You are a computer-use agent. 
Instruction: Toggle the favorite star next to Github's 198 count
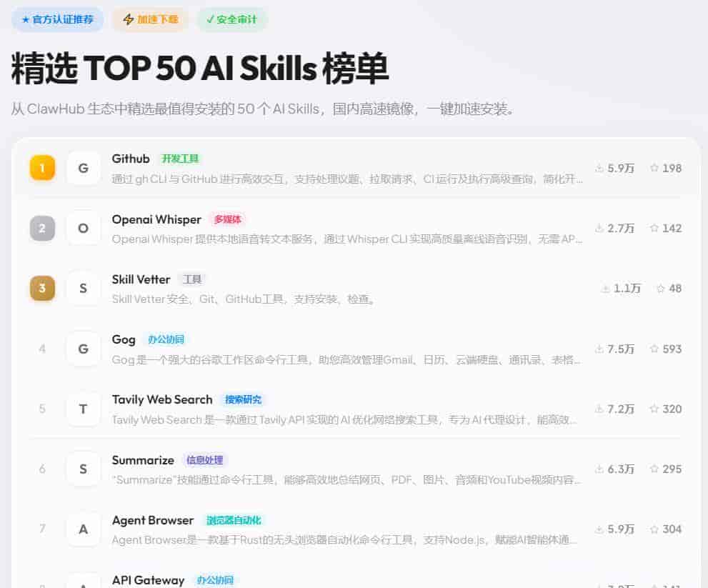coord(654,168)
